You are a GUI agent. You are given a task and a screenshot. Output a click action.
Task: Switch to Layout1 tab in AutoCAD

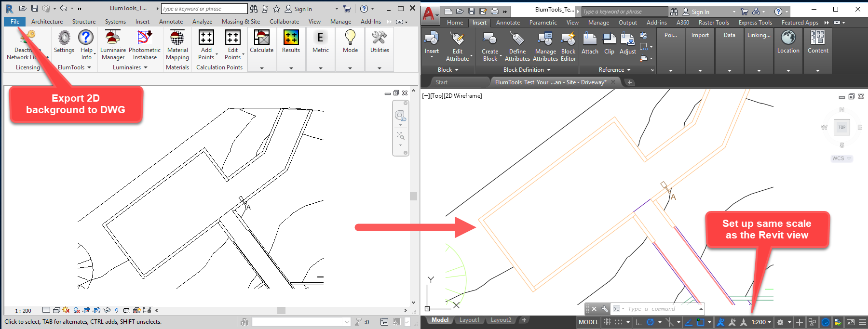(469, 320)
